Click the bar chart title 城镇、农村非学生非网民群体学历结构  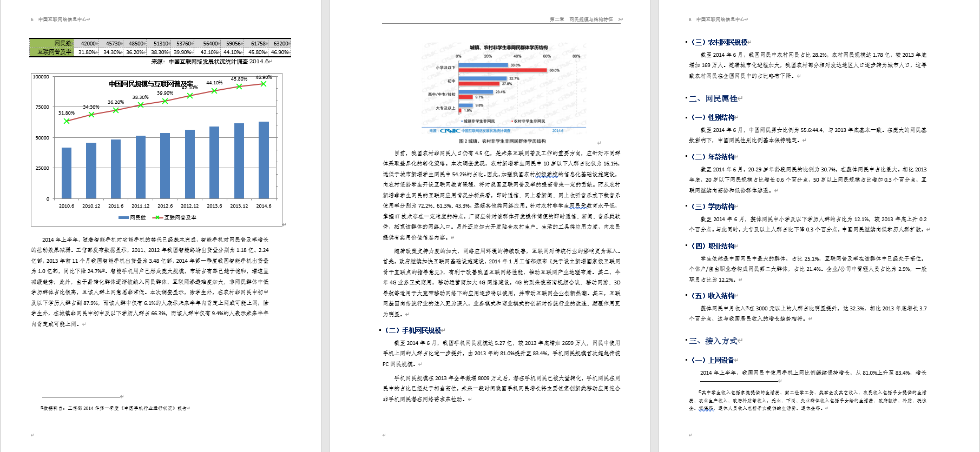pos(509,48)
